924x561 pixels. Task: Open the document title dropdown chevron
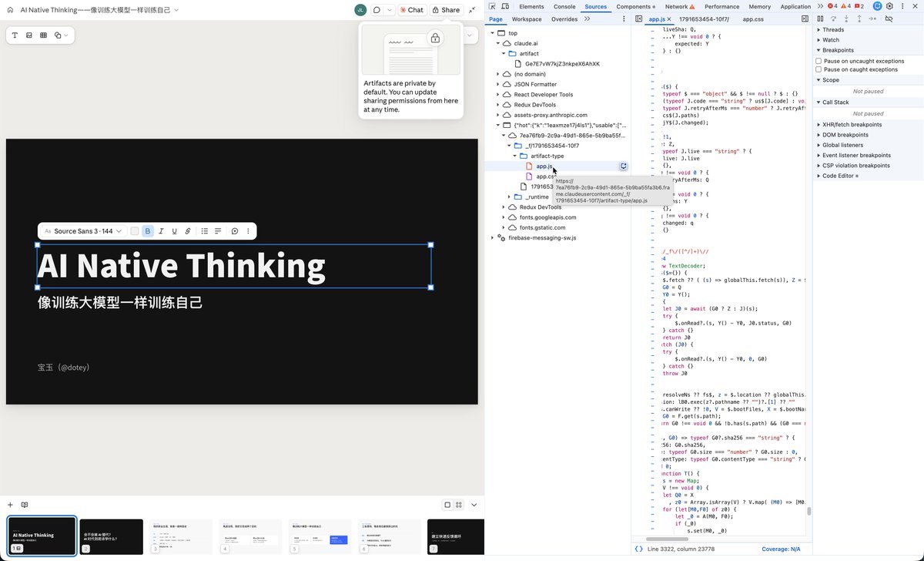(176, 10)
